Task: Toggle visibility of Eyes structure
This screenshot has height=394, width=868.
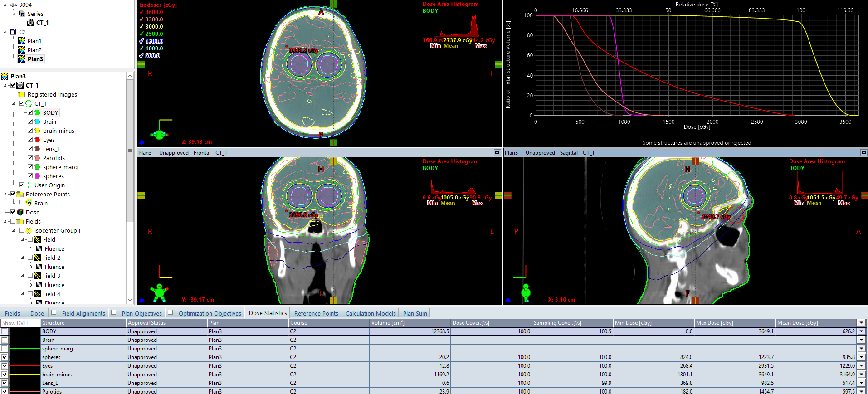Action: [x=30, y=140]
